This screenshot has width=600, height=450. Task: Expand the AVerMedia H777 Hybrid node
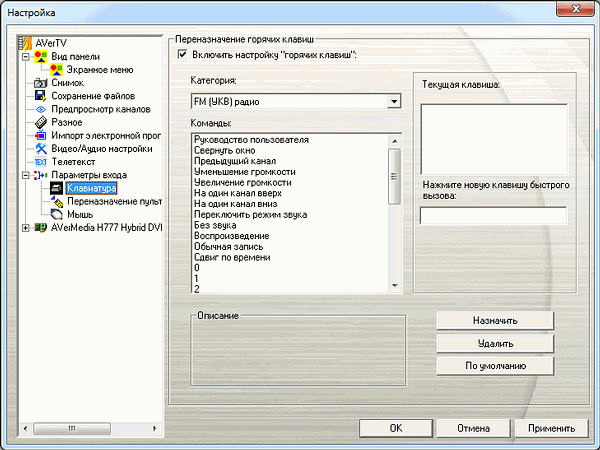click(25, 228)
